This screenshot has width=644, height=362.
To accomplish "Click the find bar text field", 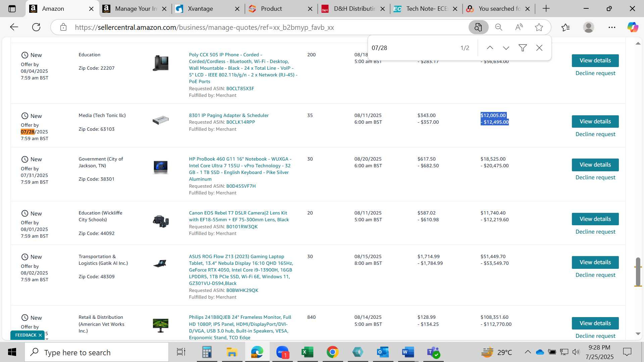I will coord(413,48).
